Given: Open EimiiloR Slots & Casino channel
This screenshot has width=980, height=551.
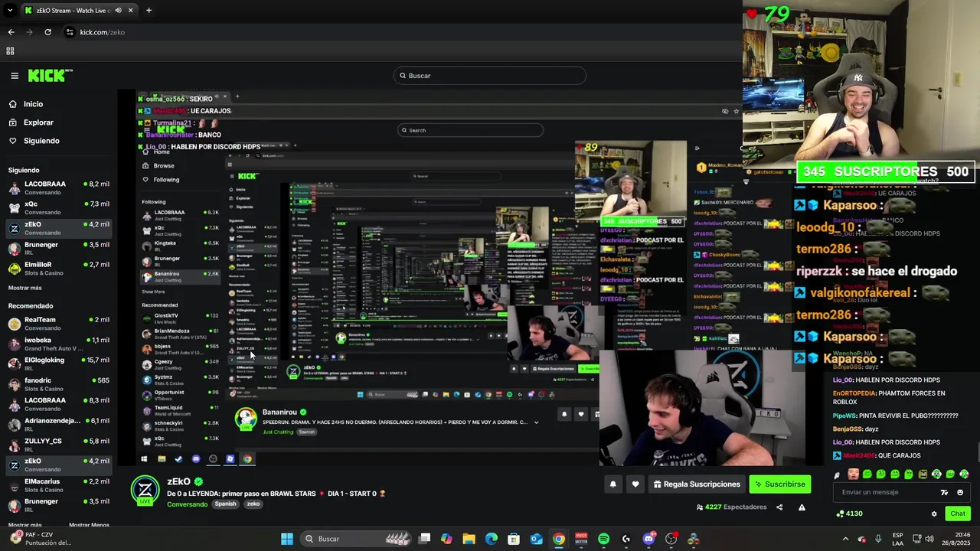Looking at the screenshot, I should click(x=59, y=268).
